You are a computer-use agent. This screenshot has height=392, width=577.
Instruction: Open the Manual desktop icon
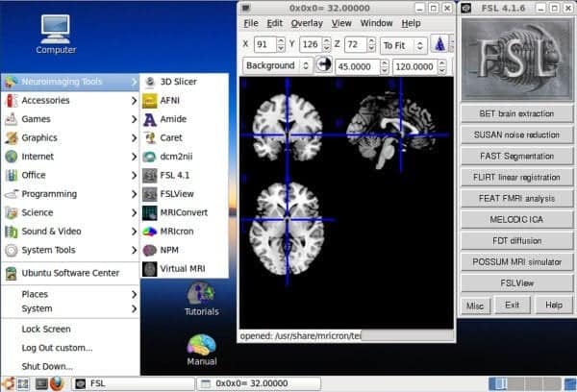pos(201,350)
